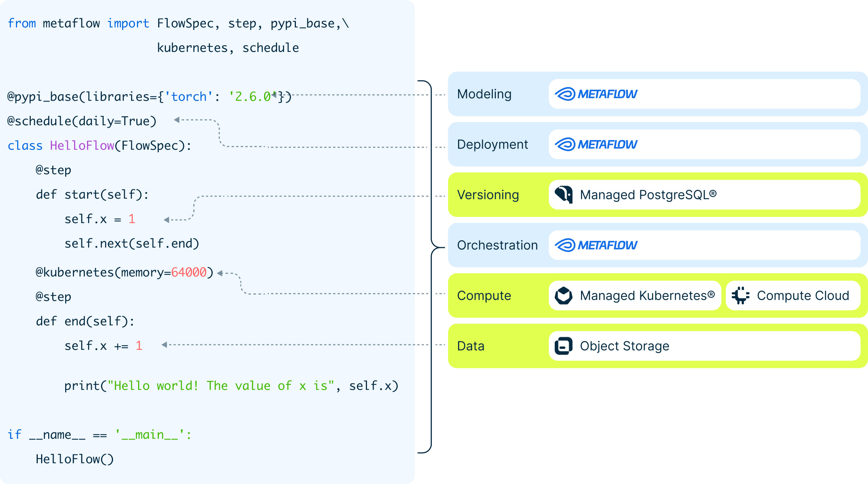Click the Managed Kubernetes hexagon icon
Viewport: 868px width, 484px height.
tap(564, 295)
